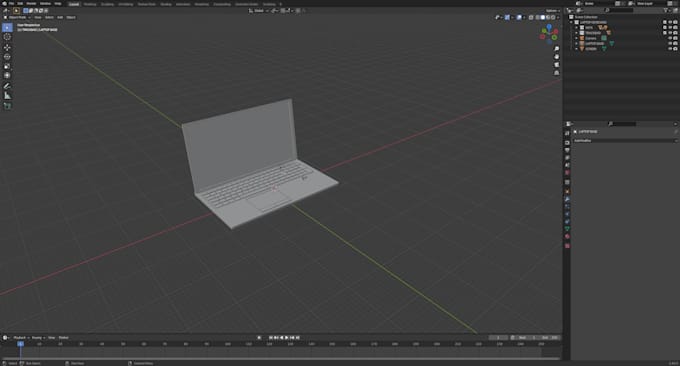The height and width of the screenshot is (366, 680).
Task: Toggle Camera object visibility eye in outliner
Action: [670, 38]
